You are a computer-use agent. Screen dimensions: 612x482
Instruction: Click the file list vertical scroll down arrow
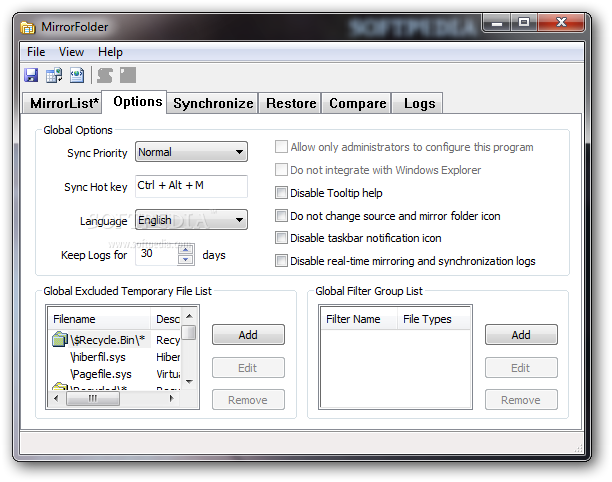point(189,382)
